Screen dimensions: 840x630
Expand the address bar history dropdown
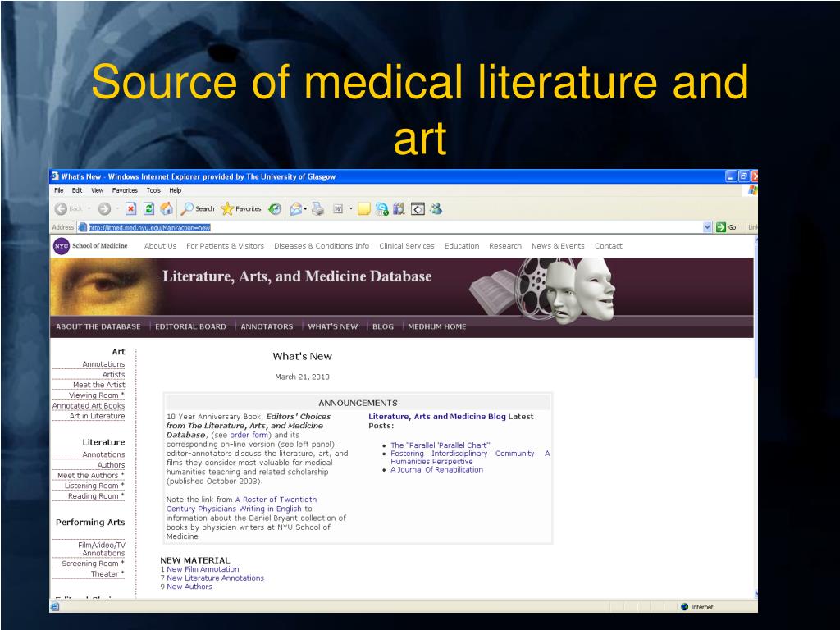coord(707,227)
